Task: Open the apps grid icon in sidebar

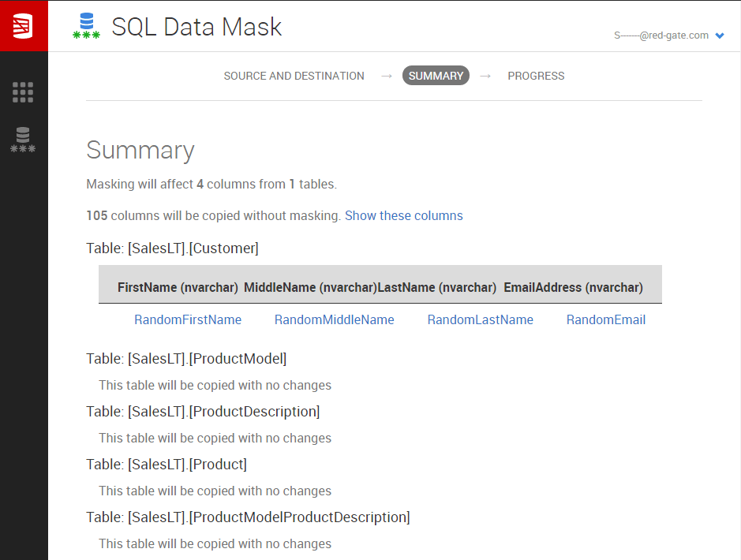Action: coord(23,92)
